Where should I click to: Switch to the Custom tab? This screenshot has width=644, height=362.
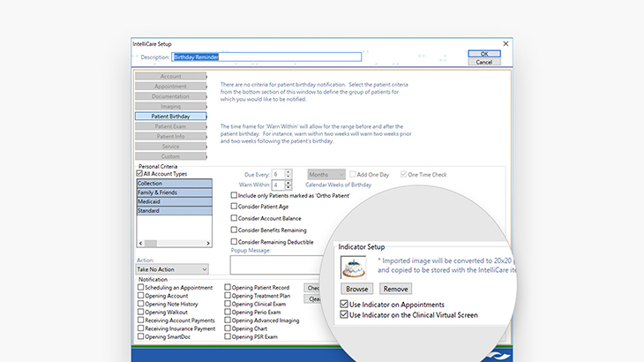(170, 156)
